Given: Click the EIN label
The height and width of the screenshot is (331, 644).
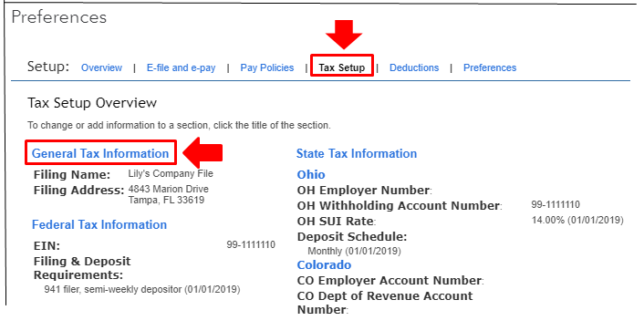Looking at the screenshot, I should (x=47, y=246).
